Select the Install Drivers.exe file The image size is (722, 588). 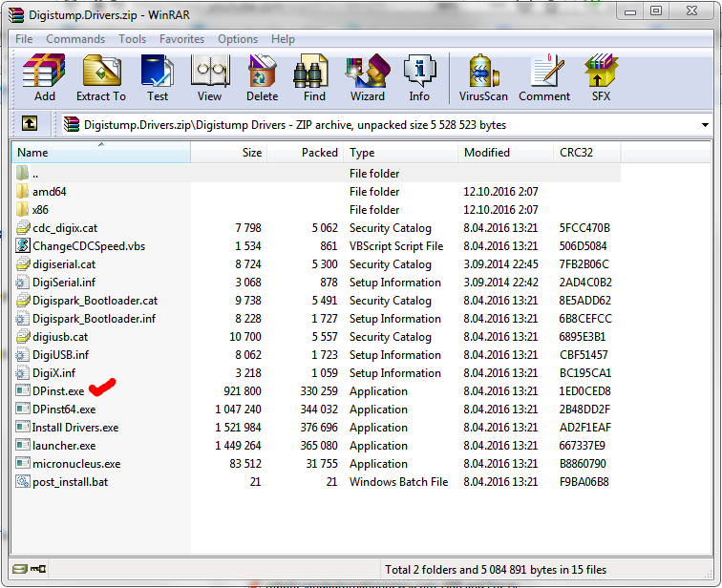74,428
